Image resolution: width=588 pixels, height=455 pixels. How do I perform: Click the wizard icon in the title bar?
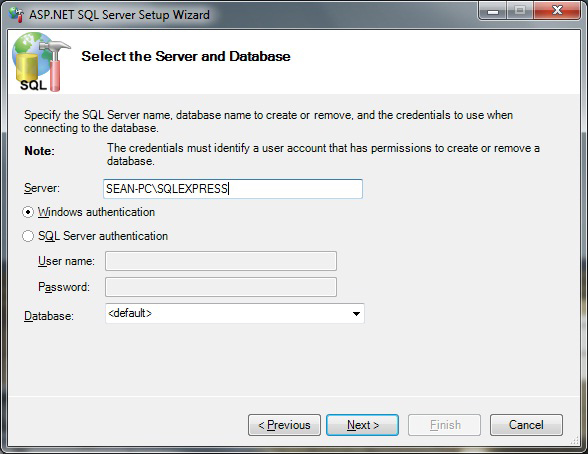16,15
